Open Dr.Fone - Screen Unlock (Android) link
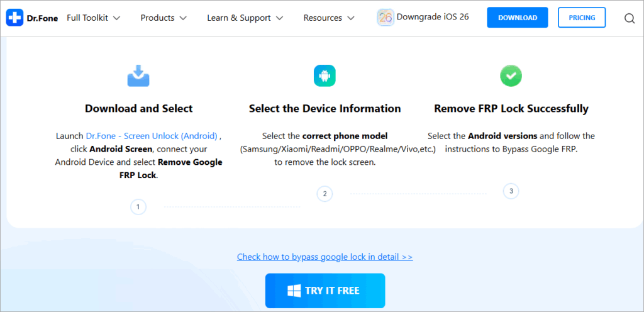 point(152,136)
